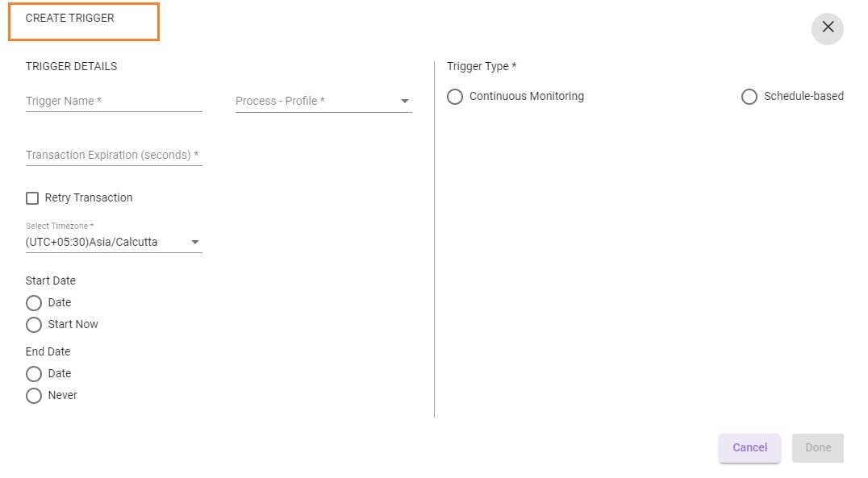868x478 pixels.
Task: Click the Retry Transaction label
Action: coord(89,198)
